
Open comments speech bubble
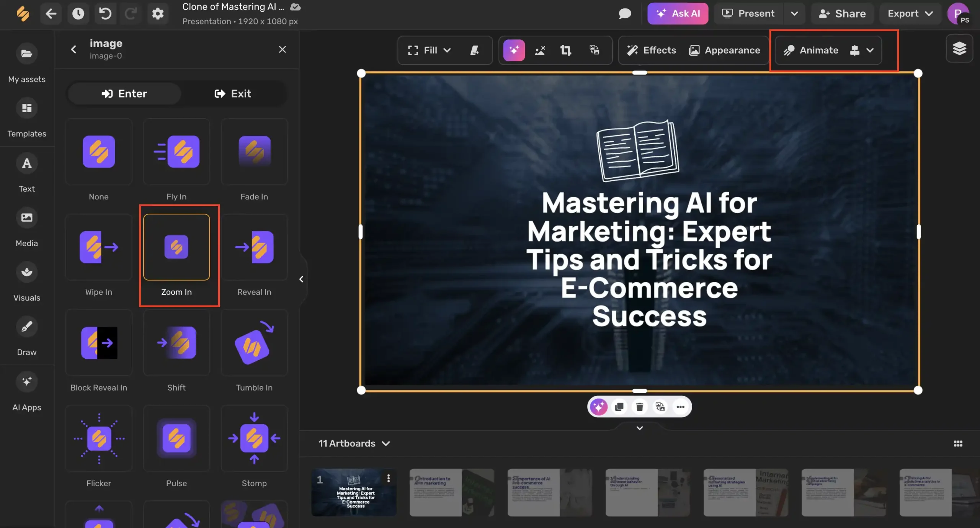624,14
